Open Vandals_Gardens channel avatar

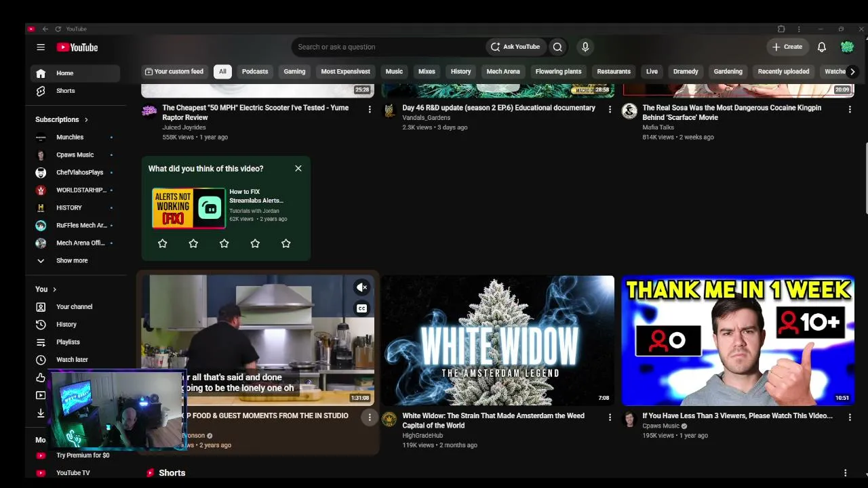[389, 110]
